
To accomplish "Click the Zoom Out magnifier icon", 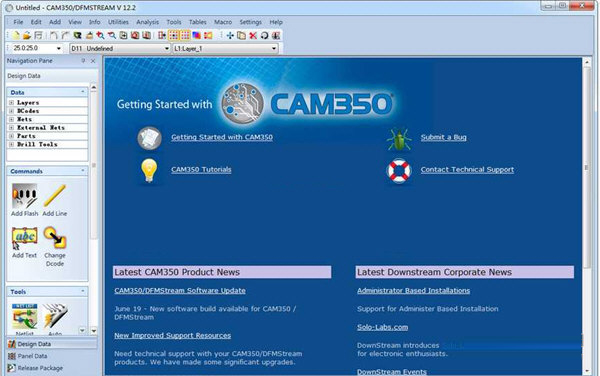I will coord(112,36).
